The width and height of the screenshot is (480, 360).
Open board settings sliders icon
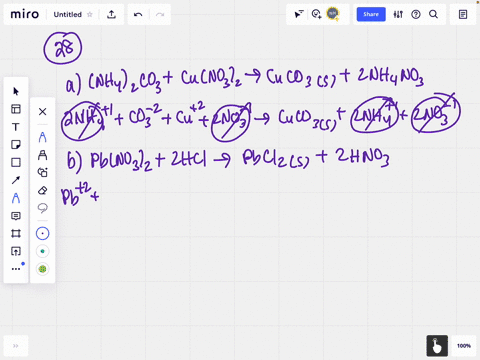398,14
